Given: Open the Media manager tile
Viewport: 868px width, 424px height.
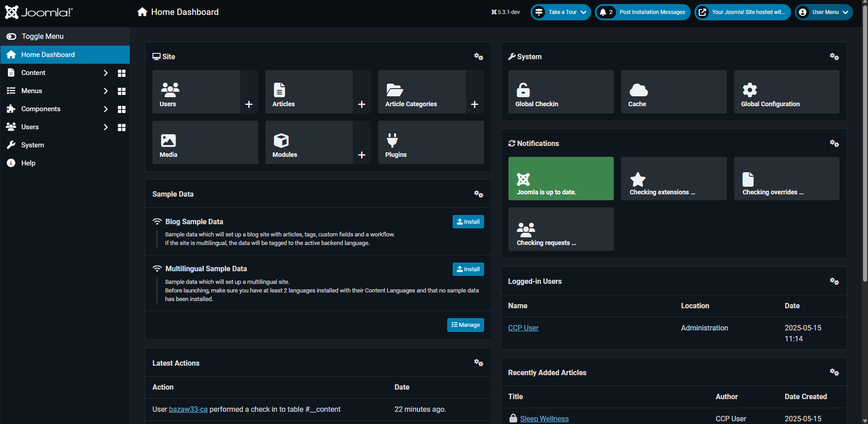Looking at the screenshot, I should pos(205,142).
